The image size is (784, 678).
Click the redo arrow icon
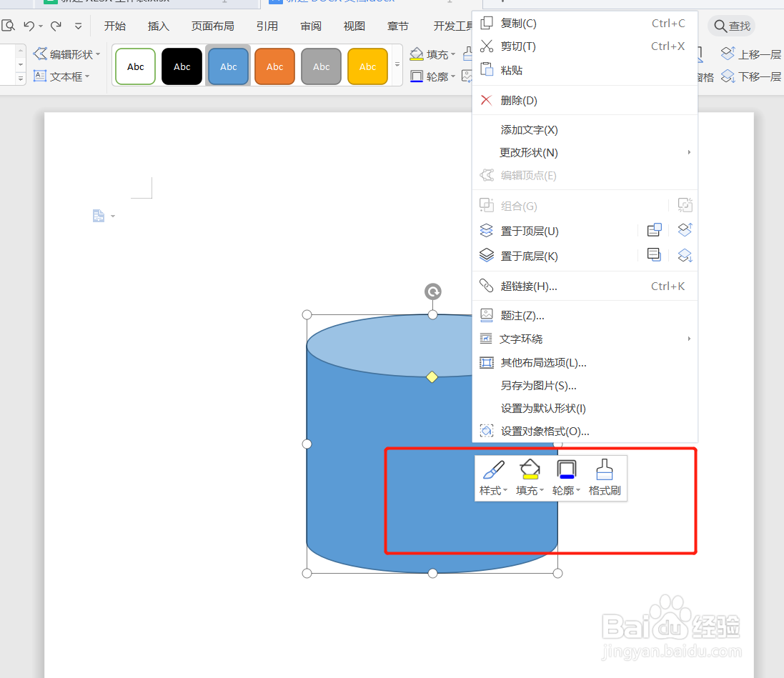point(56,26)
